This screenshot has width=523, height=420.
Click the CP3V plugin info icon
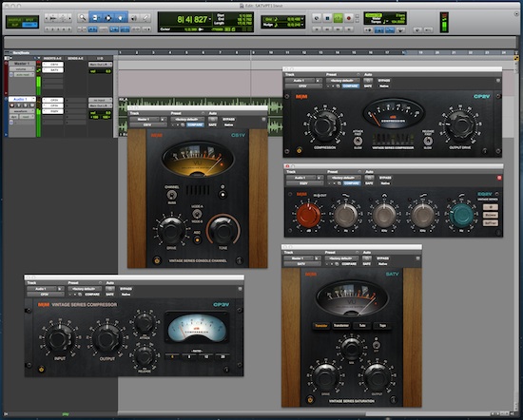click(x=226, y=369)
